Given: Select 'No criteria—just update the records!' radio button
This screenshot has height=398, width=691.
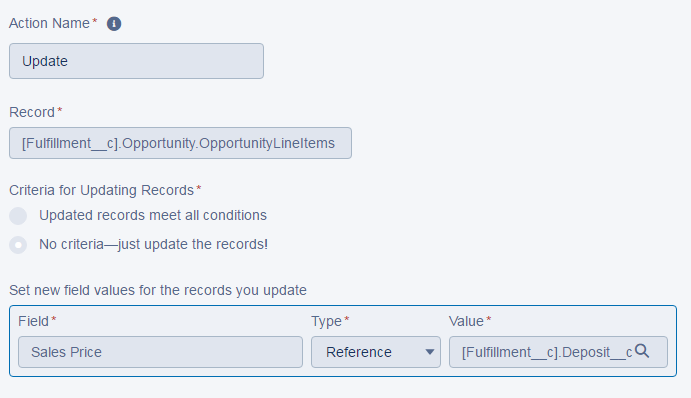Looking at the screenshot, I should [18, 245].
